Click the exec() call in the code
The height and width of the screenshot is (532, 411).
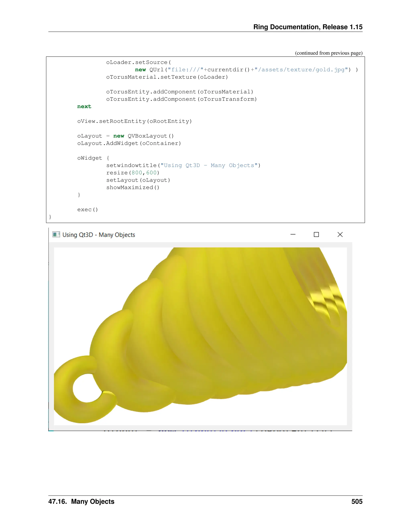click(87, 210)
